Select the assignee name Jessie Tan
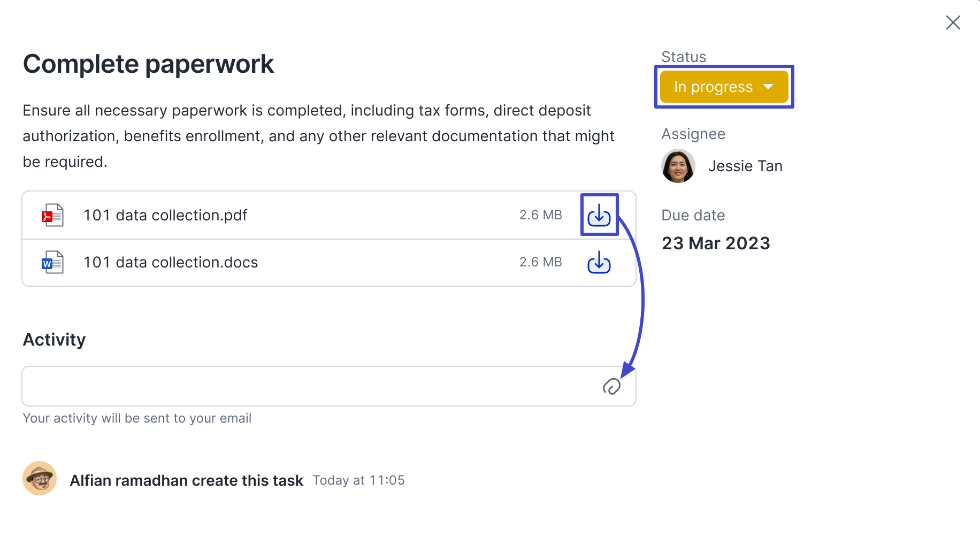This screenshot has width=980, height=536. 745,166
